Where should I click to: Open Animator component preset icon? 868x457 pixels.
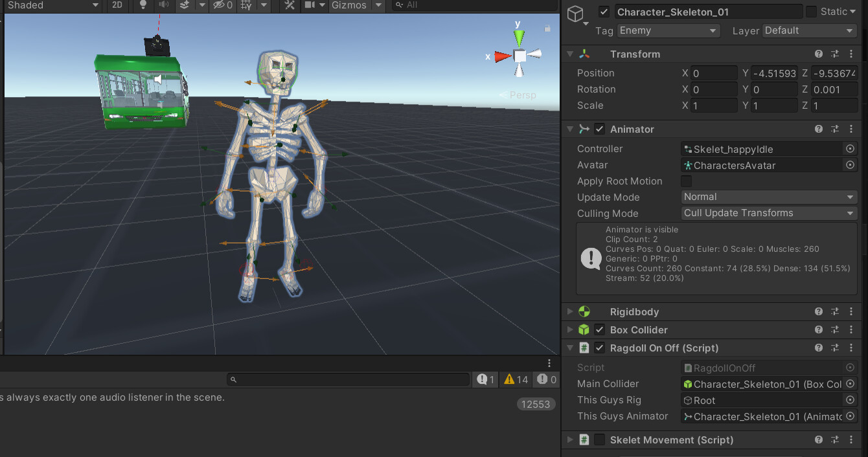point(835,129)
